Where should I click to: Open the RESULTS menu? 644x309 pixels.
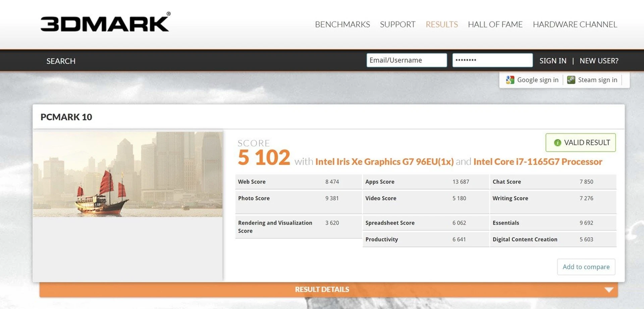[442, 24]
